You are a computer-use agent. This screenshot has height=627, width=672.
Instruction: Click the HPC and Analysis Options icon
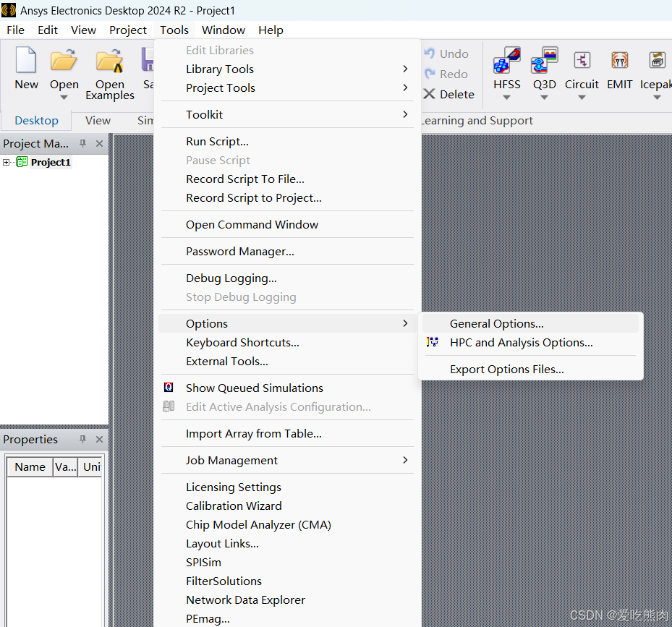(433, 342)
